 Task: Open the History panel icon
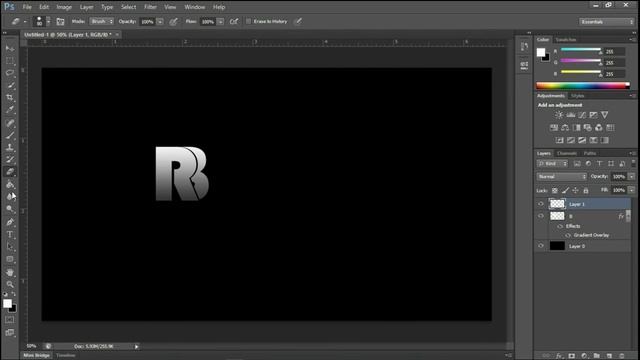[x=524, y=47]
